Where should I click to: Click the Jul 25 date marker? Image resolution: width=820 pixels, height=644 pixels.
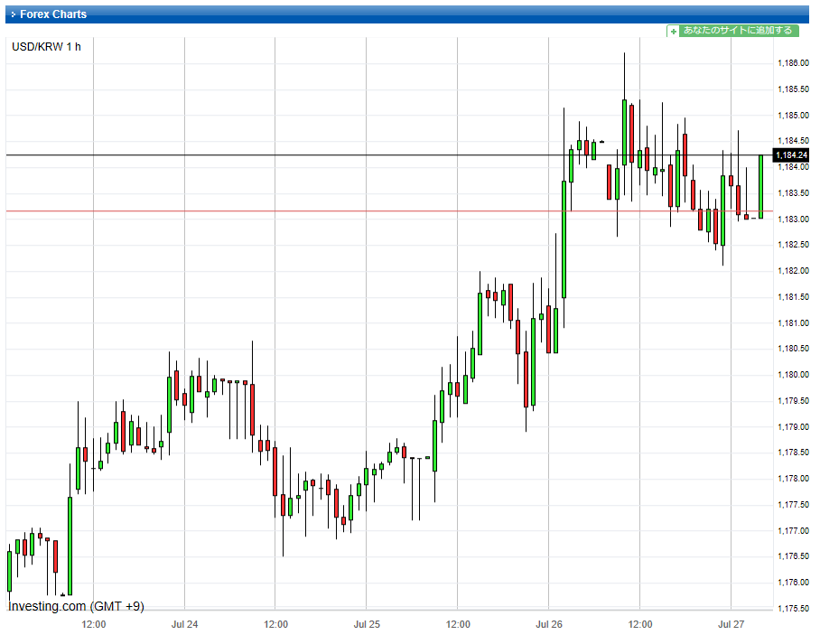coord(366,624)
